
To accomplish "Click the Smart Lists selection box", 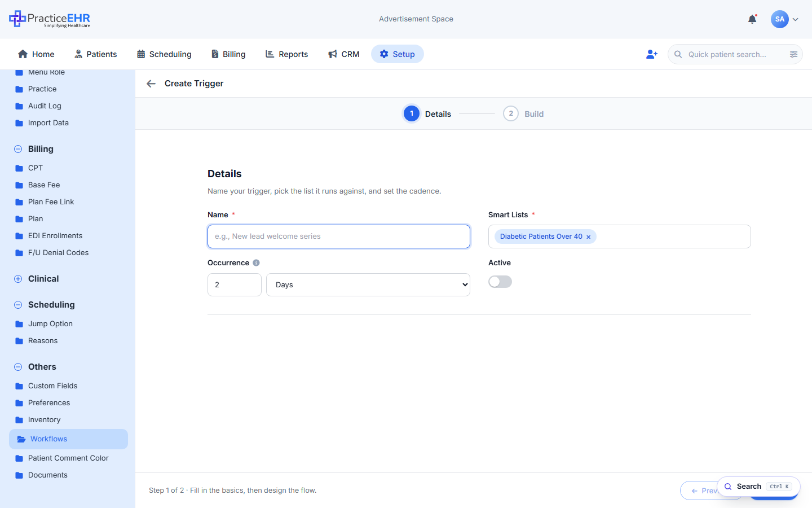I will 620,237.
